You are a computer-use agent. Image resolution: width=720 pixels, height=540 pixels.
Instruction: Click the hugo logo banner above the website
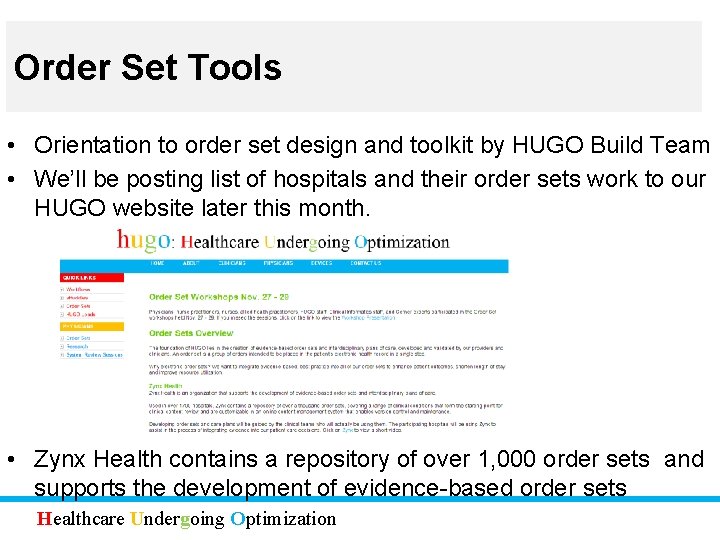pyautogui.click(x=283, y=241)
